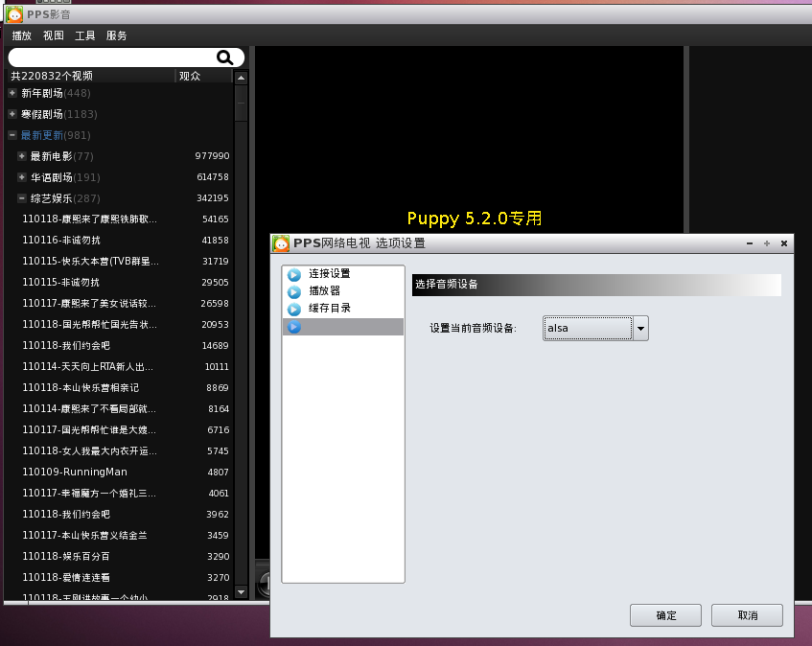Select the 最新更新(981) category label
The width and height of the screenshot is (812, 646).
click(56, 135)
